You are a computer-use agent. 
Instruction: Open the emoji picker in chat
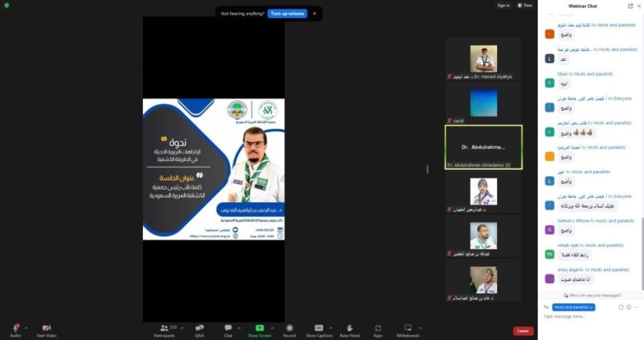click(x=629, y=307)
